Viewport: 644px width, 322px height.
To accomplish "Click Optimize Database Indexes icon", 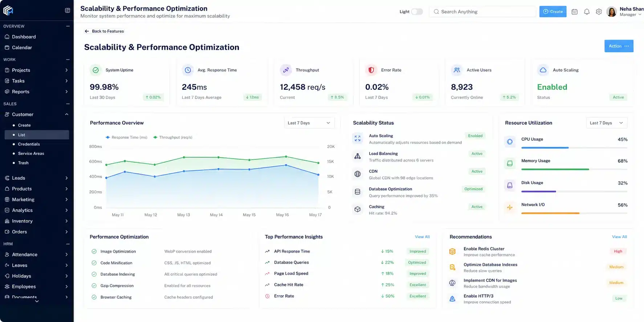I will (452, 267).
